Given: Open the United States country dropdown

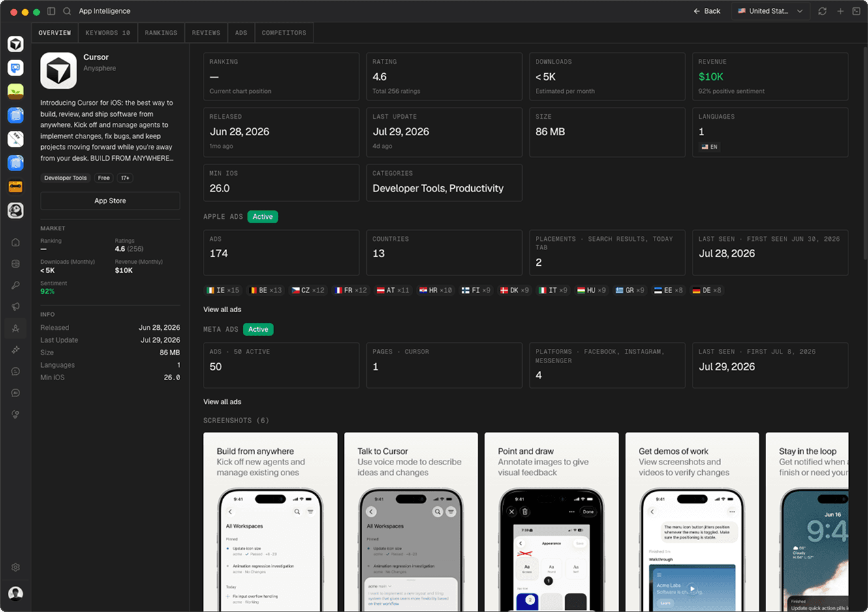Looking at the screenshot, I should click(x=771, y=11).
